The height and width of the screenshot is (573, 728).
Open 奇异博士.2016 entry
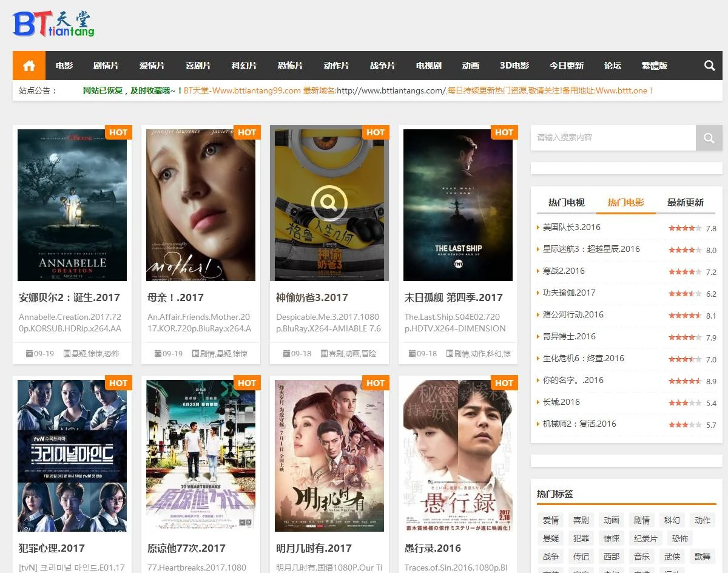(569, 336)
